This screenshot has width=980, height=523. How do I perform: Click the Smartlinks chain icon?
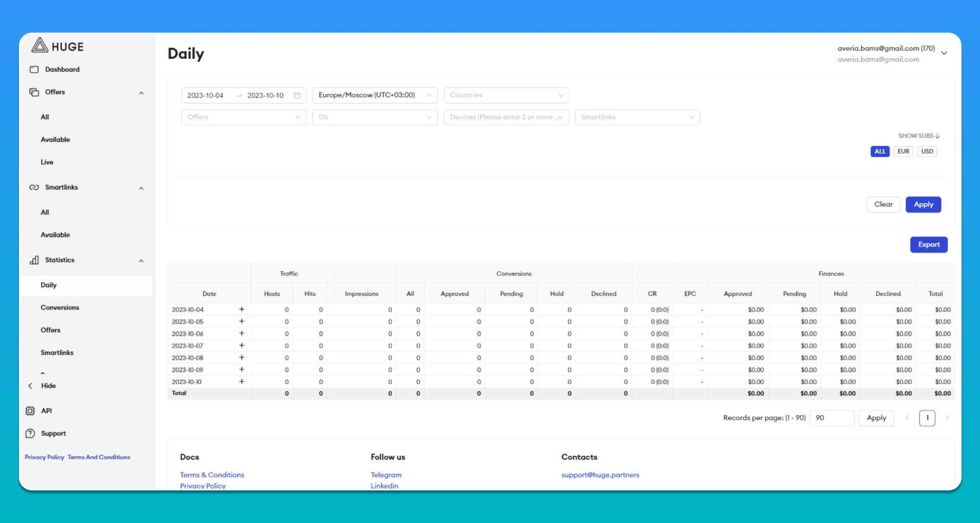(34, 187)
